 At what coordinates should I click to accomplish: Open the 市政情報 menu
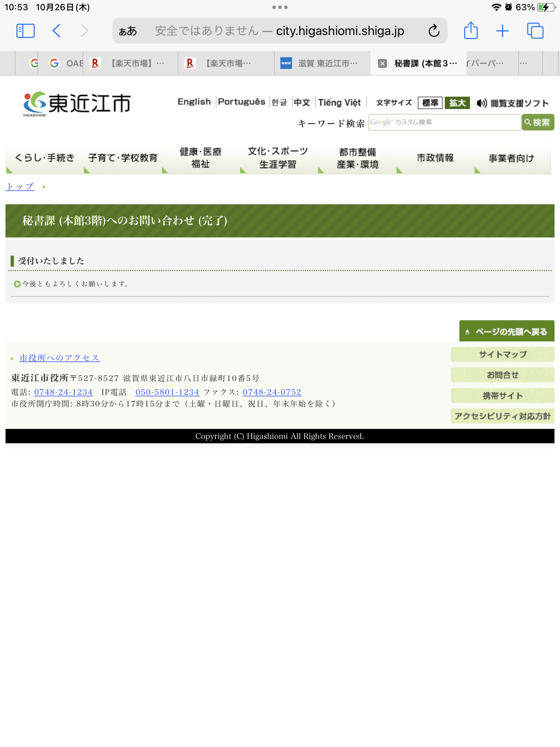pos(435,158)
